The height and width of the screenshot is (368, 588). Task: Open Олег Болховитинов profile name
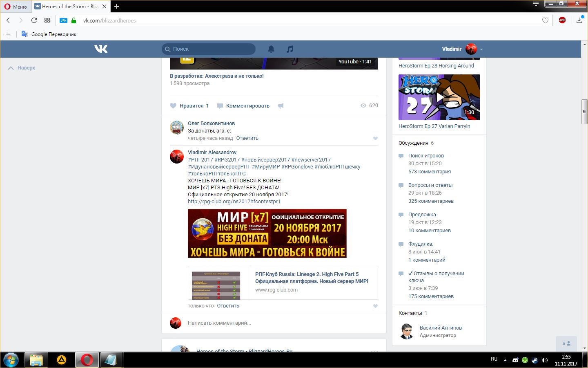[211, 123]
